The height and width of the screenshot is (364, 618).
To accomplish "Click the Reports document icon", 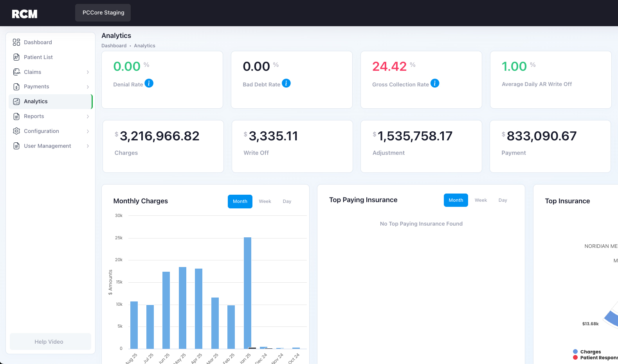I will click(16, 117).
